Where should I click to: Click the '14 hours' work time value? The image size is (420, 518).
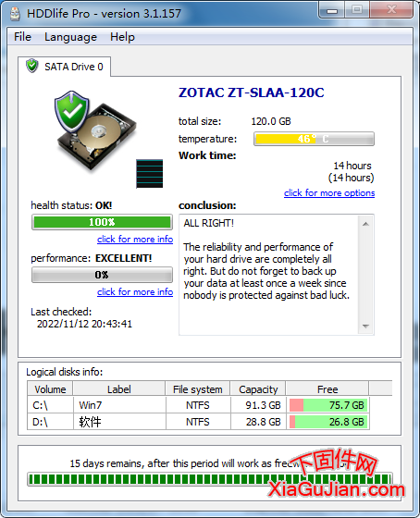coord(352,166)
